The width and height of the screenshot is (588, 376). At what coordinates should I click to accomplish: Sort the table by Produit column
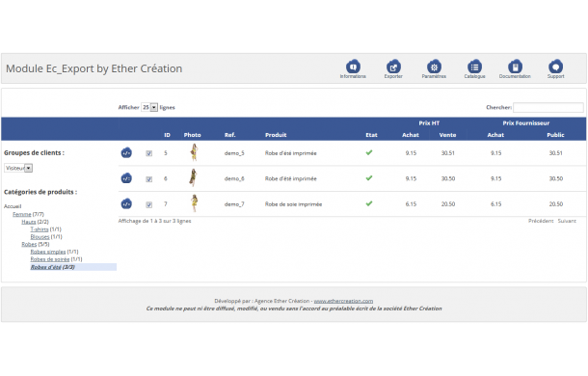276,135
